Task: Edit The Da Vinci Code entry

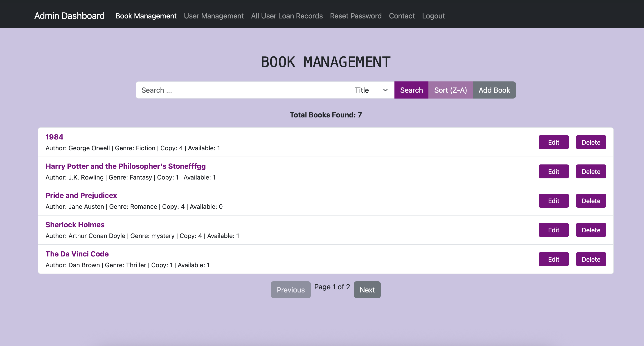Action: [553, 259]
